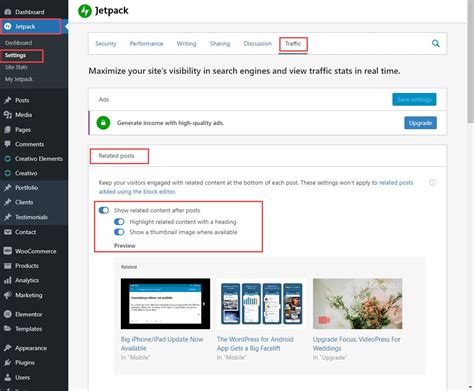Select the Discussion tab
The height and width of the screenshot is (391, 474).
point(257,44)
